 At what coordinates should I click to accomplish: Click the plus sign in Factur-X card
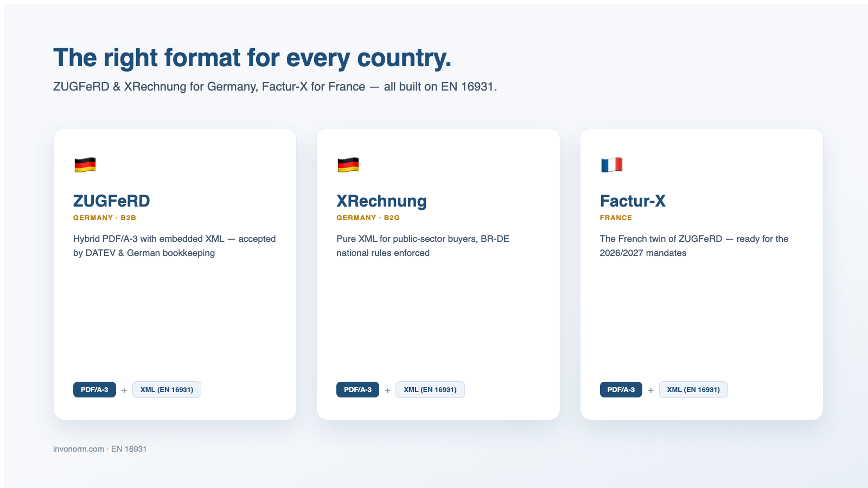tap(650, 390)
